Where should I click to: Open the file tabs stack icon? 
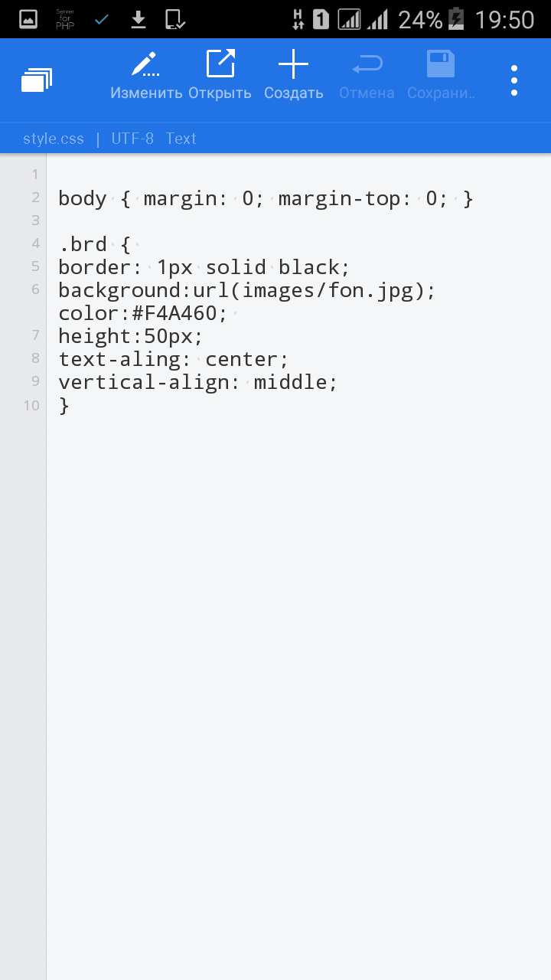tap(36, 80)
